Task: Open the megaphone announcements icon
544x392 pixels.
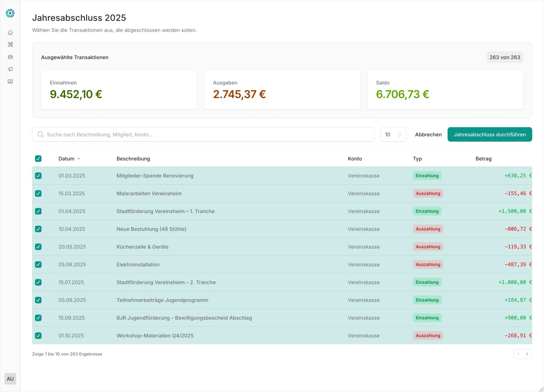Action: pyautogui.click(x=10, y=69)
